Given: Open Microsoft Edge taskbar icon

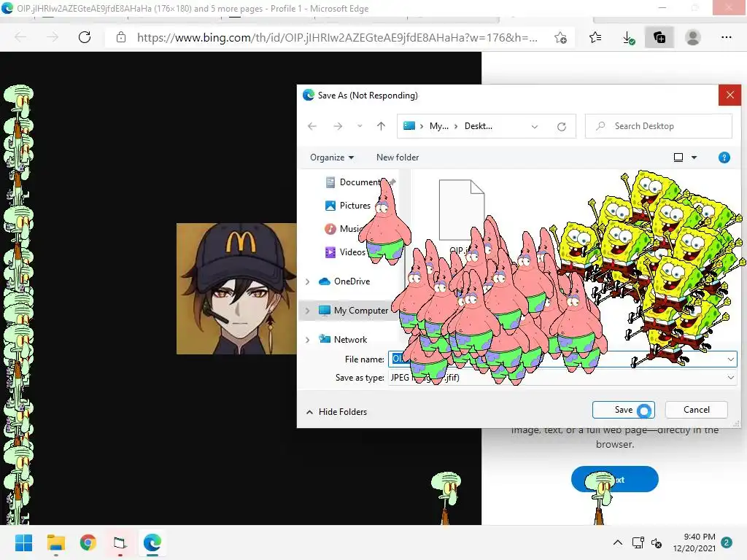Looking at the screenshot, I should [x=152, y=542].
